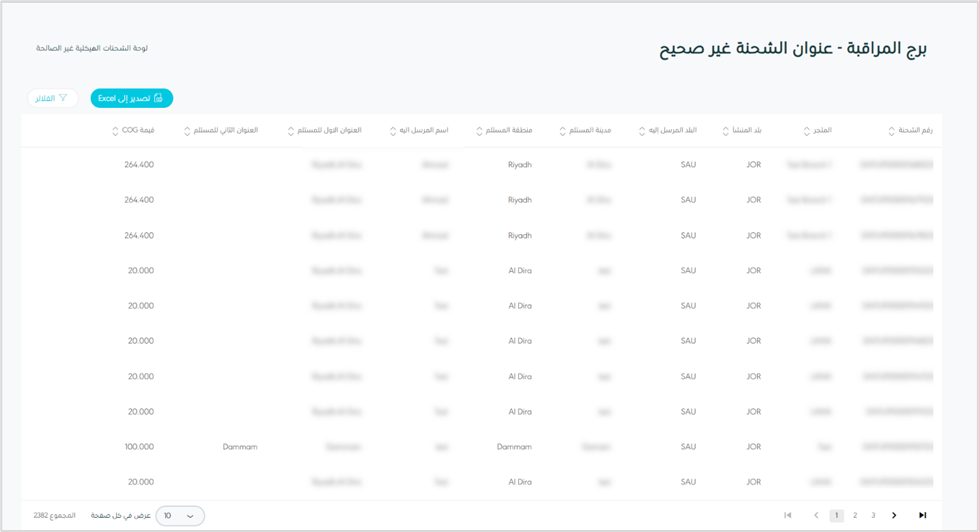Image resolution: width=979 pixels, height=532 pixels.
Task: Sort by consignee name (اسم المرسل اليه)
Action: tap(395, 131)
